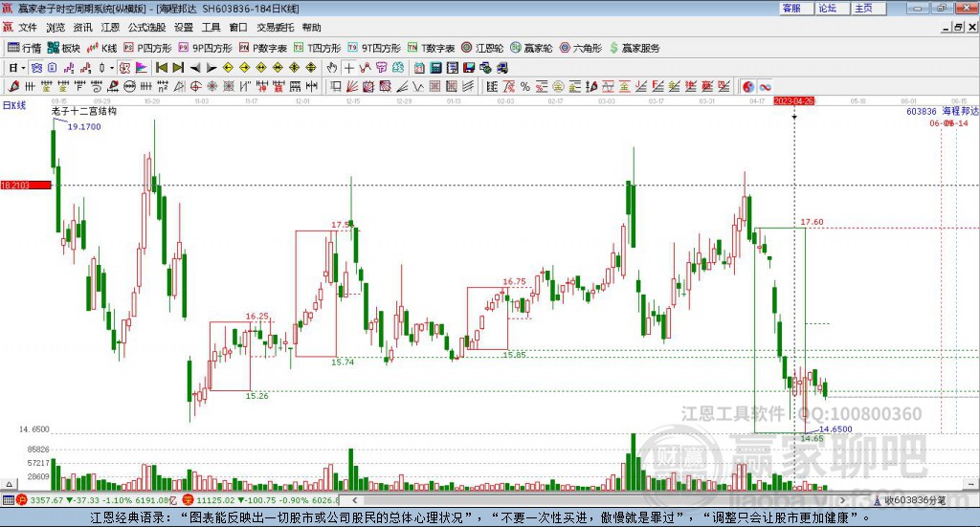This screenshot has height=527, width=980.
Task: Open the T数字表 tool
Action: pos(432,48)
